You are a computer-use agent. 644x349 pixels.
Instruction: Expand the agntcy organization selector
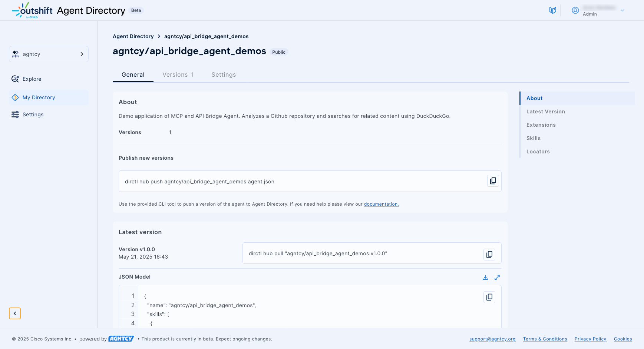click(49, 54)
